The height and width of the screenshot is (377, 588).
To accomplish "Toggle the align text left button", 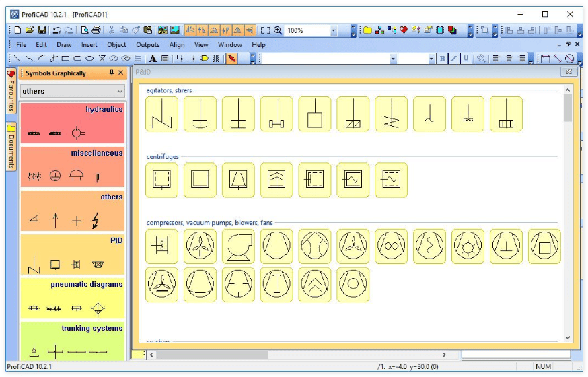I will 497,58.
